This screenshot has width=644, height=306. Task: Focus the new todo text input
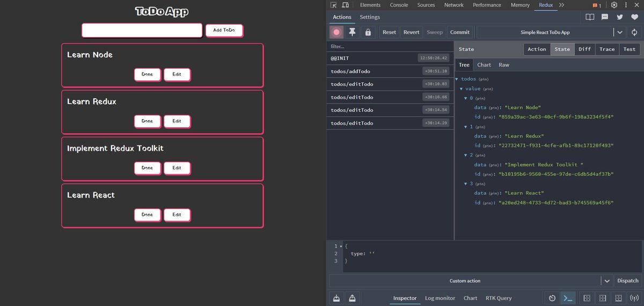142,30
